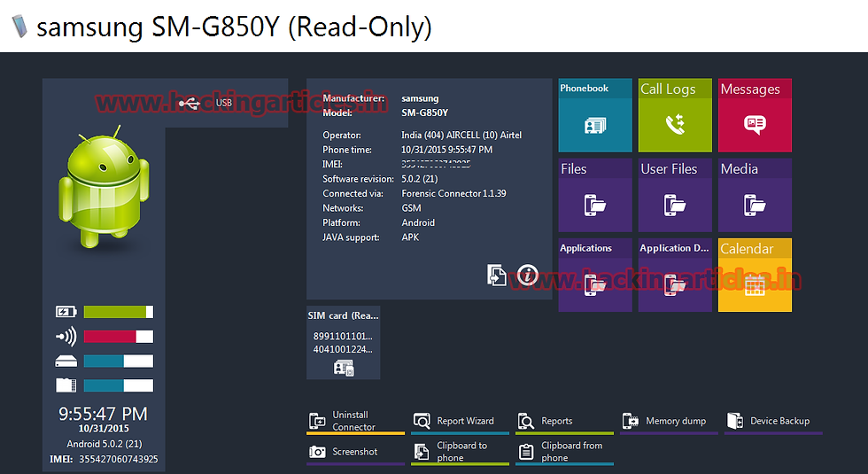Click SIM number 8991101101...

coord(343,336)
